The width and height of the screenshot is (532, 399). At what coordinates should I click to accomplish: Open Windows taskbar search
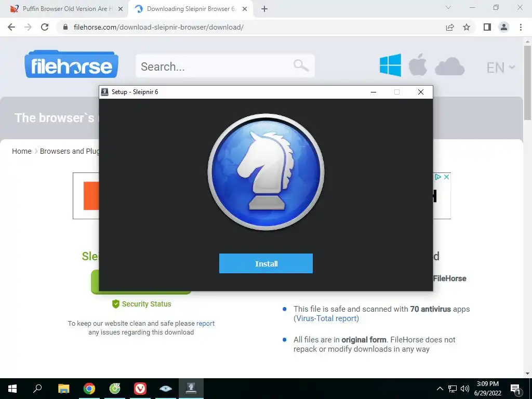[37, 389]
